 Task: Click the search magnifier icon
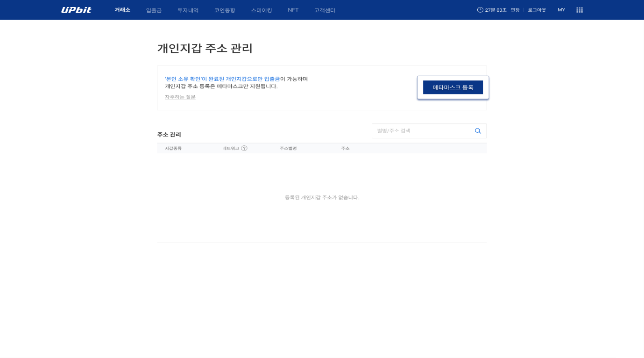pyautogui.click(x=478, y=131)
